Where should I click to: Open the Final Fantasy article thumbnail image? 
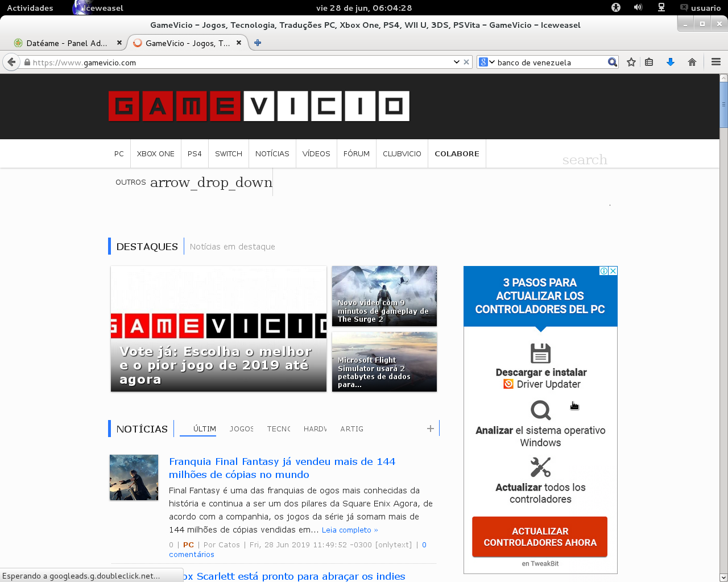pos(134,477)
